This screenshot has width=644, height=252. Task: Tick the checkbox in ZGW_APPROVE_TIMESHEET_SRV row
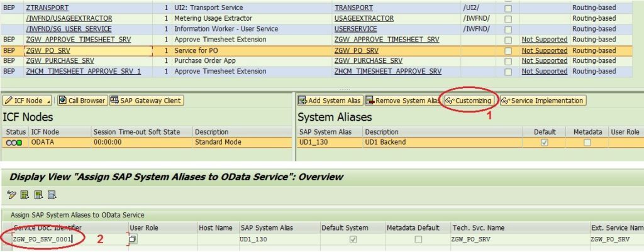click(x=508, y=40)
